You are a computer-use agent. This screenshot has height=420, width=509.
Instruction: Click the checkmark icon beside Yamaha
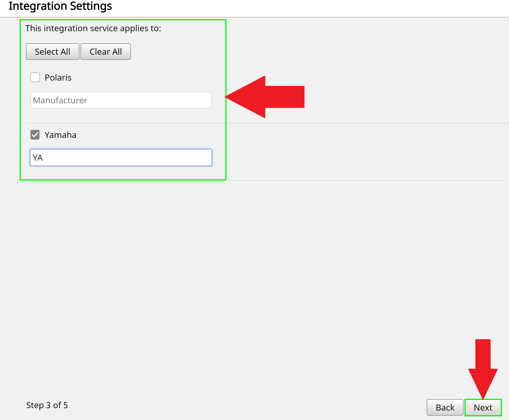35,135
